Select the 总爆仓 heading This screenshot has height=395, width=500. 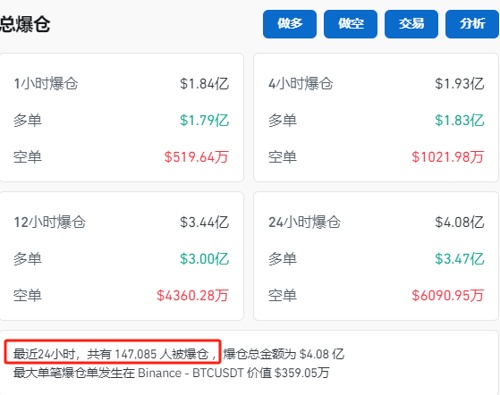(25, 24)
